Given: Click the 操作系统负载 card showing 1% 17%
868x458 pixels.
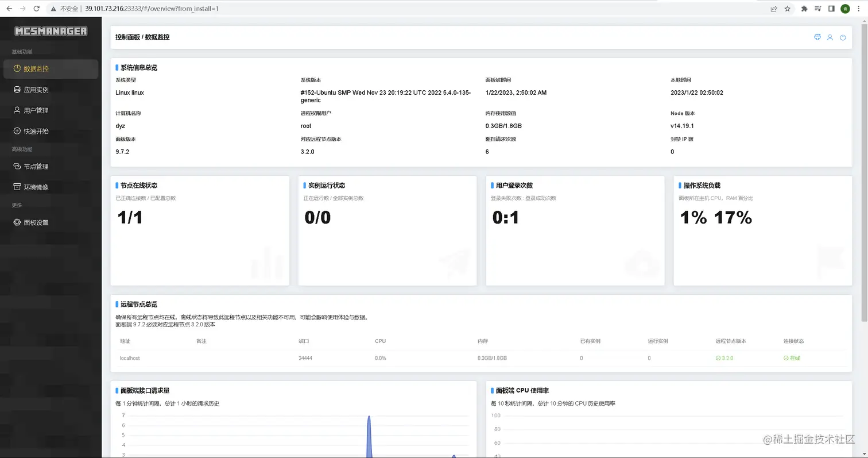Looking at the screenshot, I should pyautogui.click(x=763, y=230).
